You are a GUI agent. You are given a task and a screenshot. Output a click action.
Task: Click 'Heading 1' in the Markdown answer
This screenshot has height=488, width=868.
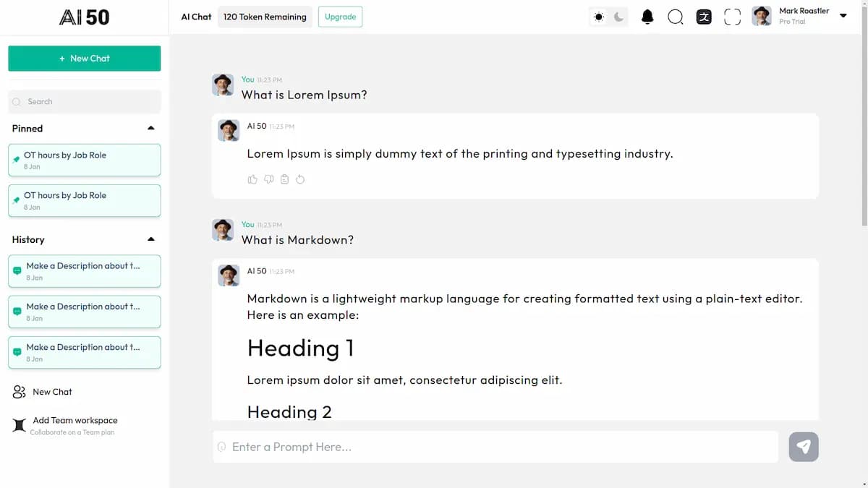[300, 348]
